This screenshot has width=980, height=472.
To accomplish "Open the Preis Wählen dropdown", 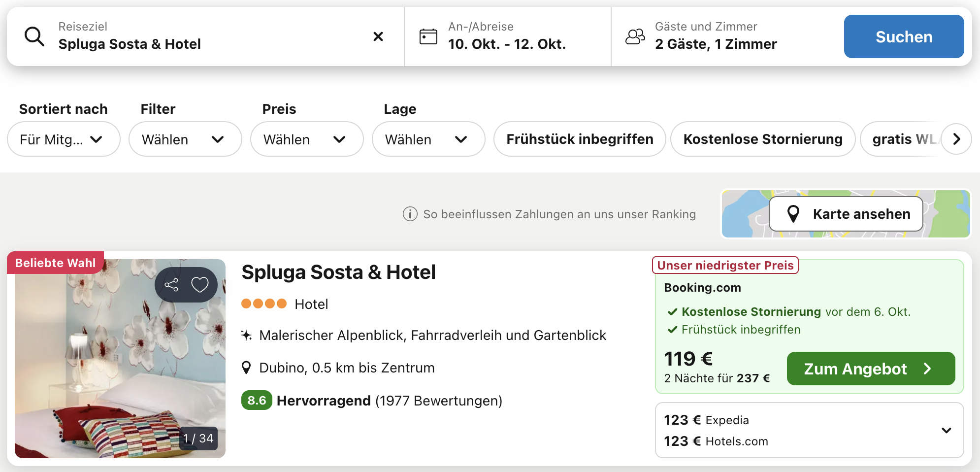I will (307, 139).
